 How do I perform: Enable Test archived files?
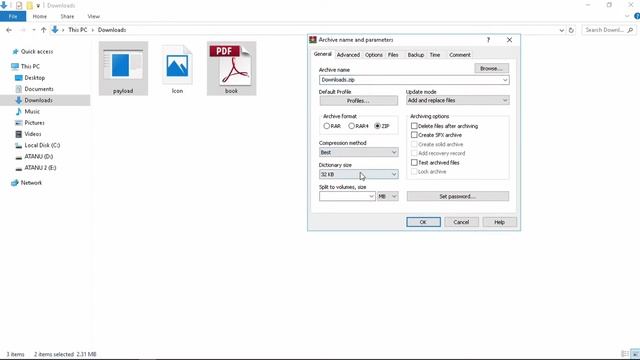(x=414, y=162)
